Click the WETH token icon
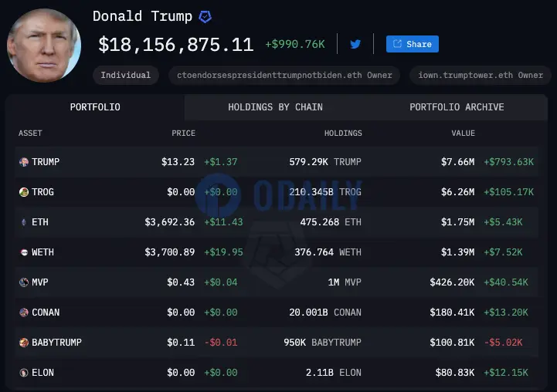Screen dimensions: 557x392 [24, 252]
